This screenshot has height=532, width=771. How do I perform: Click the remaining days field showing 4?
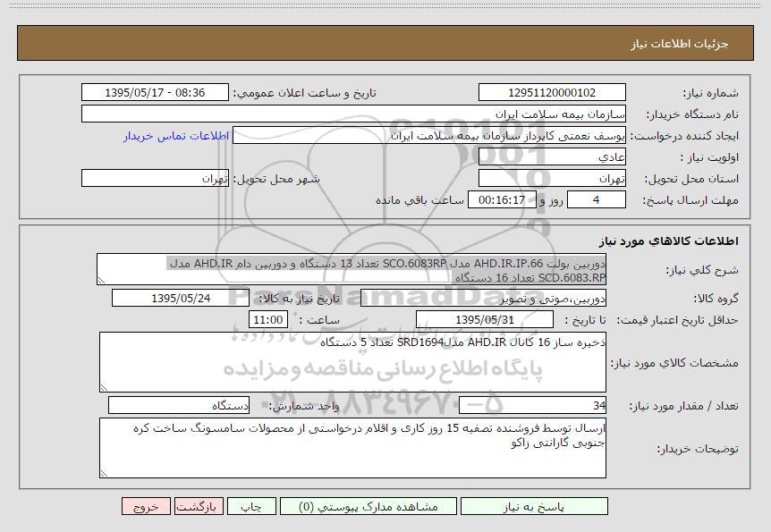click(x=597, y=200)
